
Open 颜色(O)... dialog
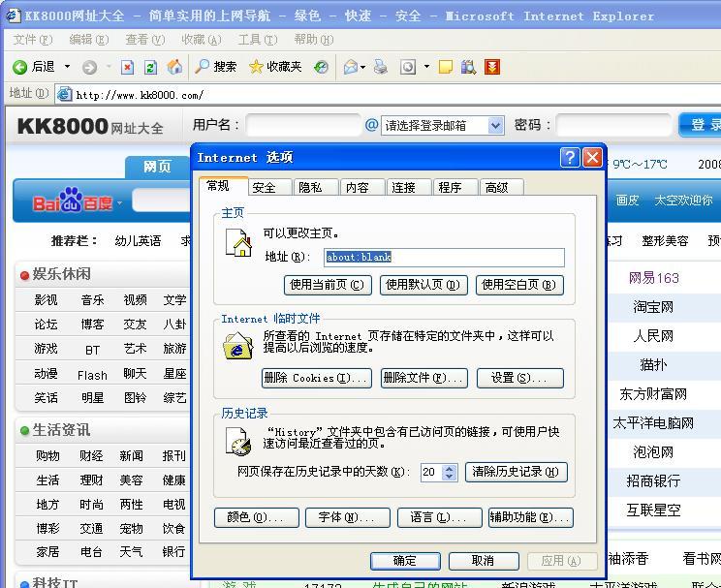[x=257, y=517]
